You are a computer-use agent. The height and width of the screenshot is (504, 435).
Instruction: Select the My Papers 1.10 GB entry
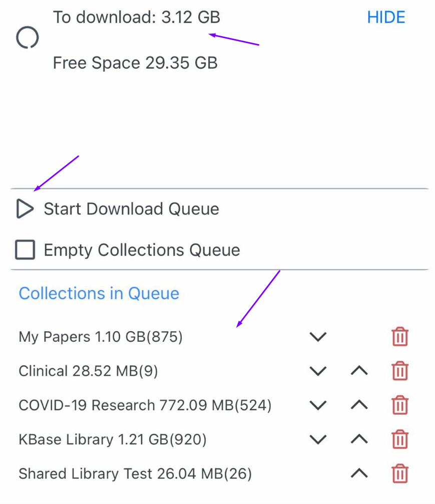click(x=101, y=337)
